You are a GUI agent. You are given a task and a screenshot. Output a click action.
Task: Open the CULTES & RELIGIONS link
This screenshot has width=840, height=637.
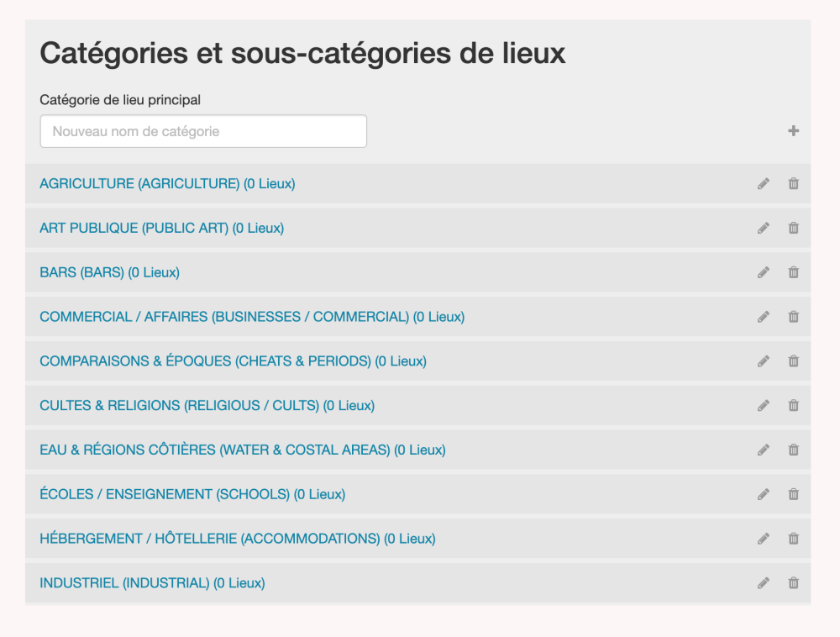pos(207,406)
